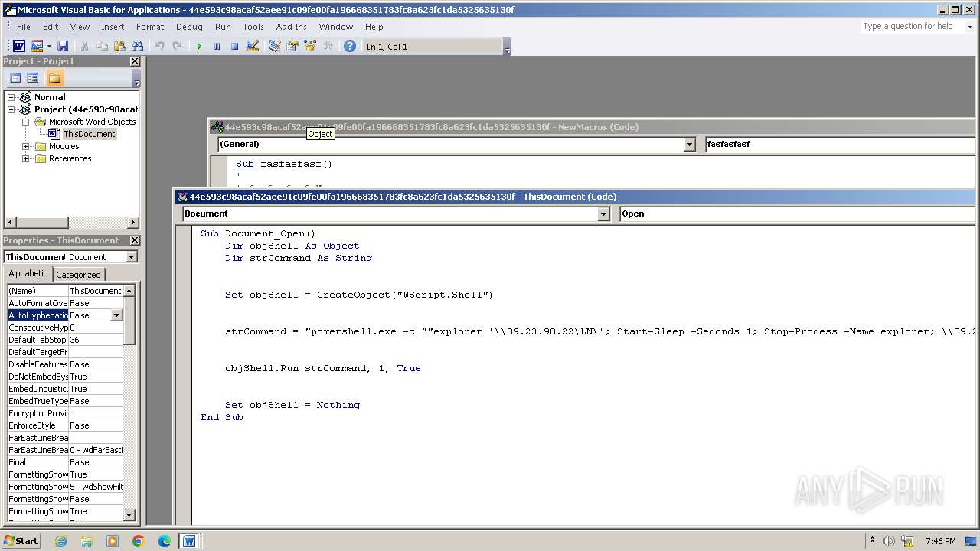Image resolution: width=980 pixels, height=551 pixels.
Task: Open the Add-Ins menu
Action: (x=291, y=27)
